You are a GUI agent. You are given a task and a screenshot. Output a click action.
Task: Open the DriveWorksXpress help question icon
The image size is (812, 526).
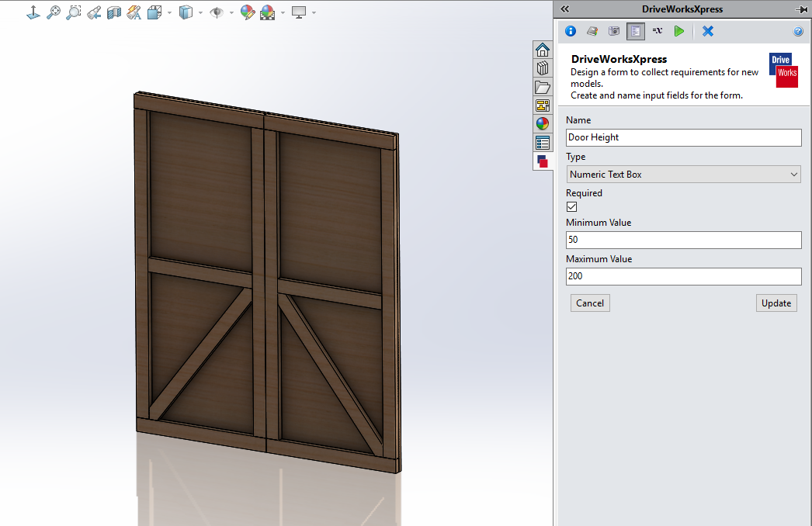click(x=798, y=32)
